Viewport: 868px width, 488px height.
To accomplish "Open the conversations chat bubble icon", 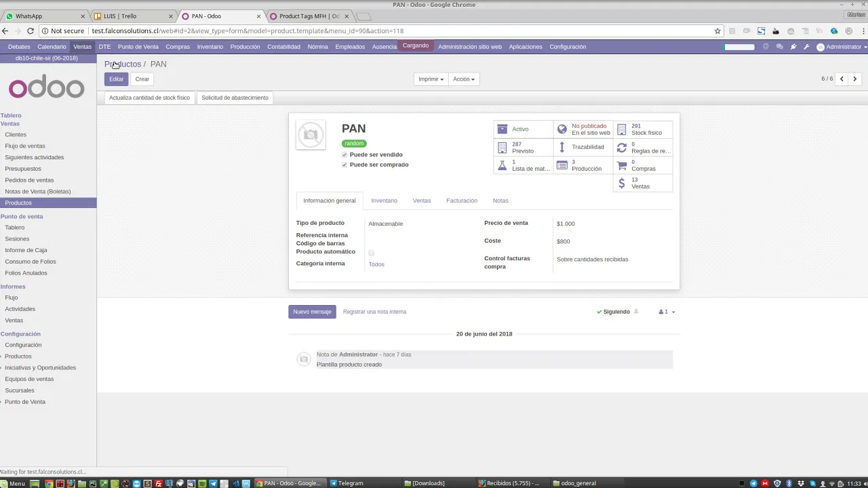I will click(779, 47).
